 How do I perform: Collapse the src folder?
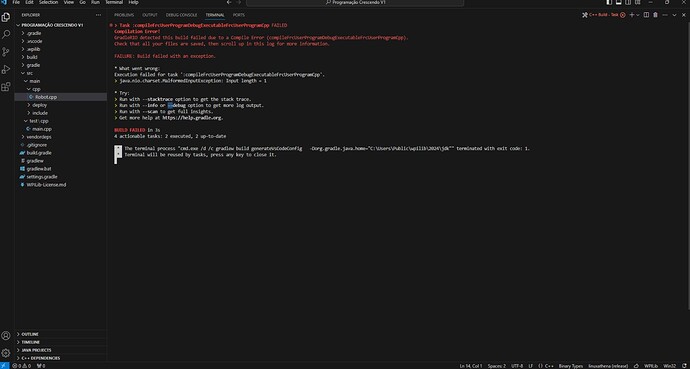(x=61, y=73)
